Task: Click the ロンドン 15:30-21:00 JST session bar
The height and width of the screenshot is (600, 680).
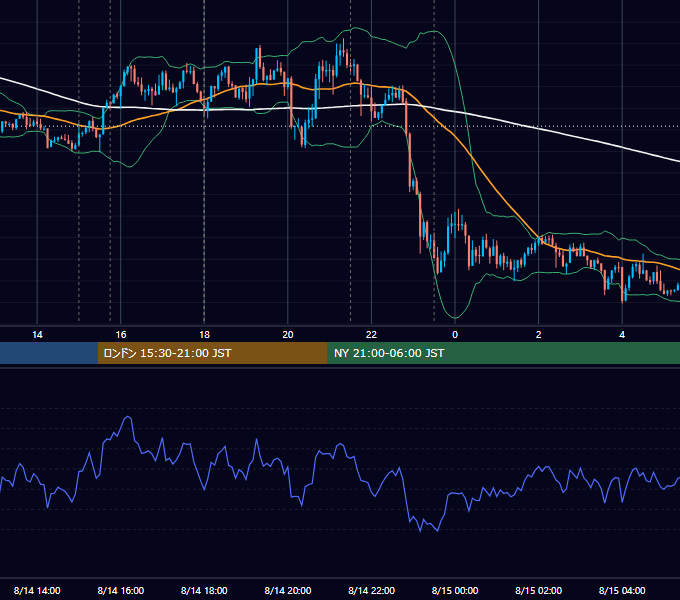Action: click(212, 353)
